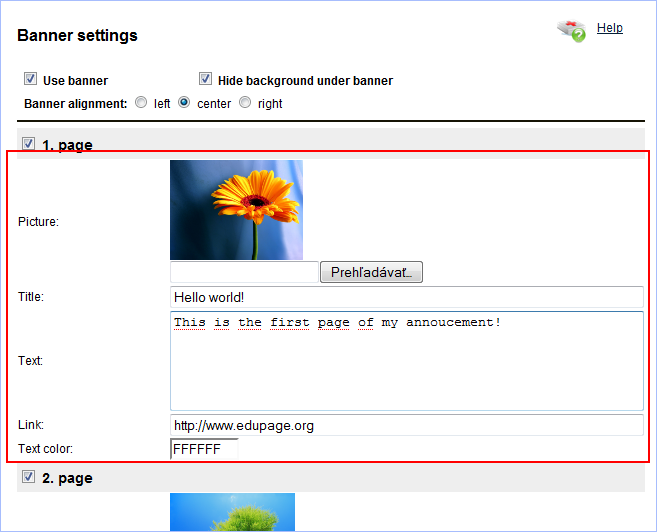
Task: Click the Text: label
Action: tap(30, 361)
